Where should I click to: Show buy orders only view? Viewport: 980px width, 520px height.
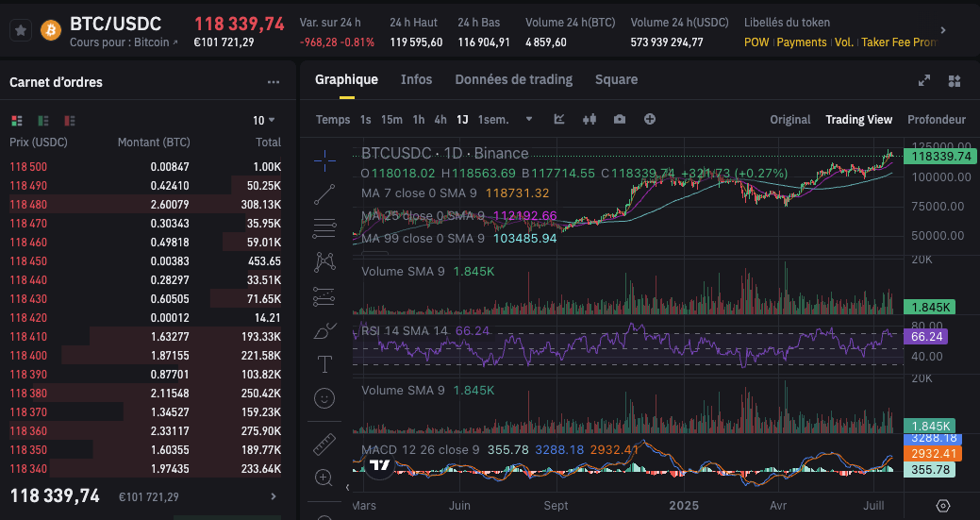pyautogui.click(x=43, y=121)
